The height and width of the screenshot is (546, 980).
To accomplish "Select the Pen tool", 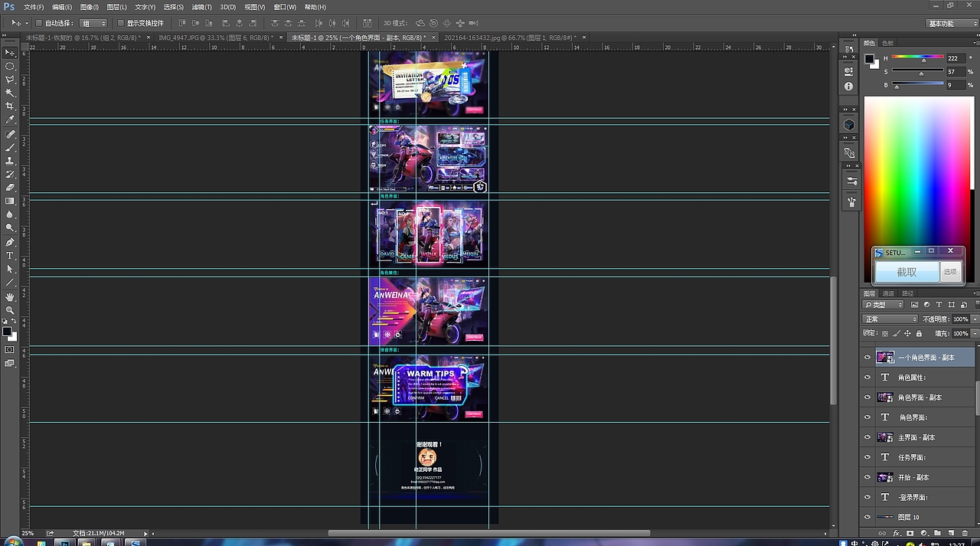I will pos(10,242).
